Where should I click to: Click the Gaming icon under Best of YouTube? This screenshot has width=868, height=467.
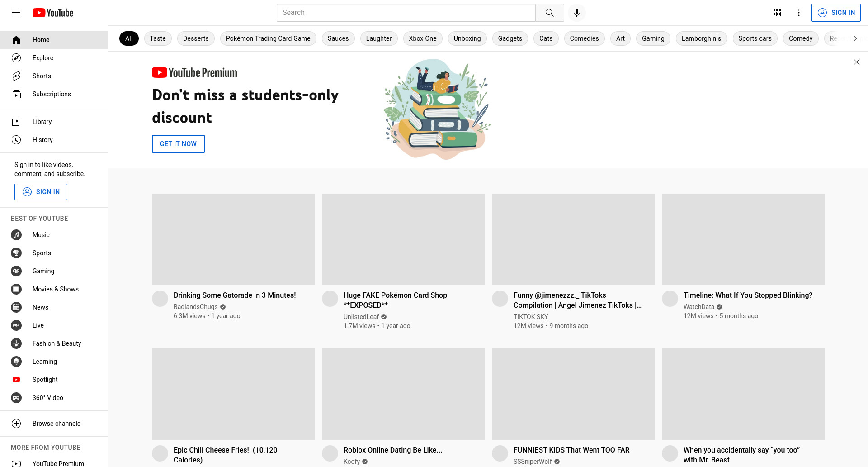coord(16,271)
